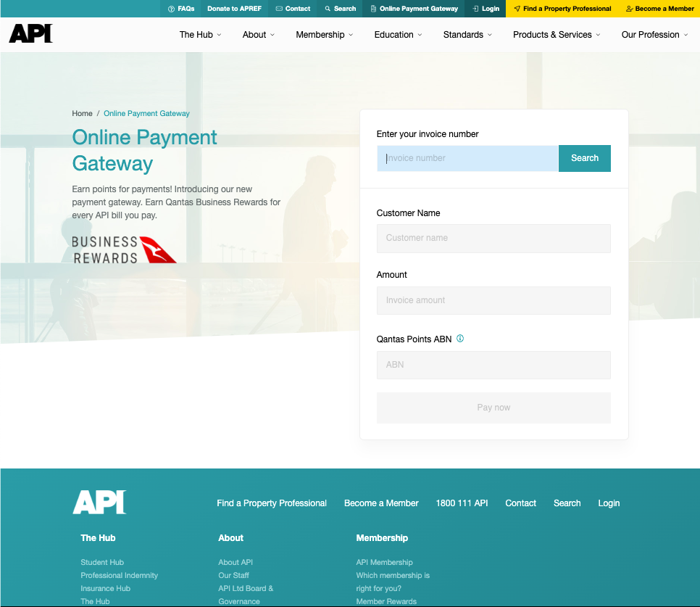The width and height of the screenshot is (700, 607).
Task: Click footer 1800 111 API link
Action: (462, 503)
